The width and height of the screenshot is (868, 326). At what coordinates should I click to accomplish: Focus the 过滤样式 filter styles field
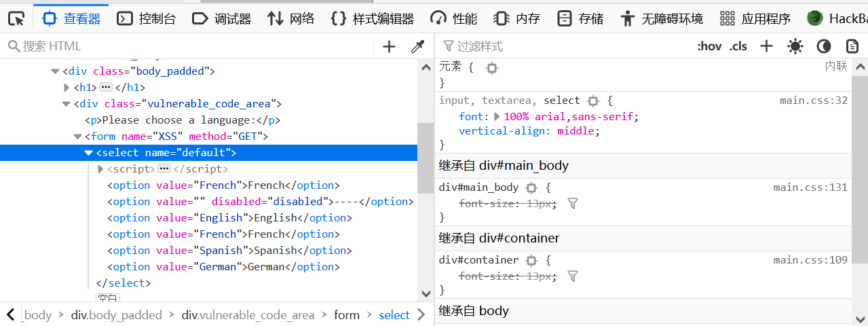[563, 46]
